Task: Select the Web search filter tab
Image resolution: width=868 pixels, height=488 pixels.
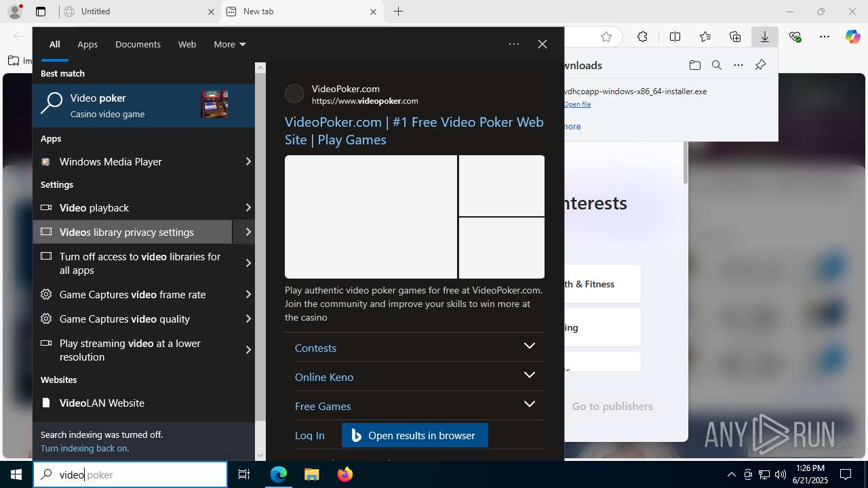Action: (x=187, y=44)
